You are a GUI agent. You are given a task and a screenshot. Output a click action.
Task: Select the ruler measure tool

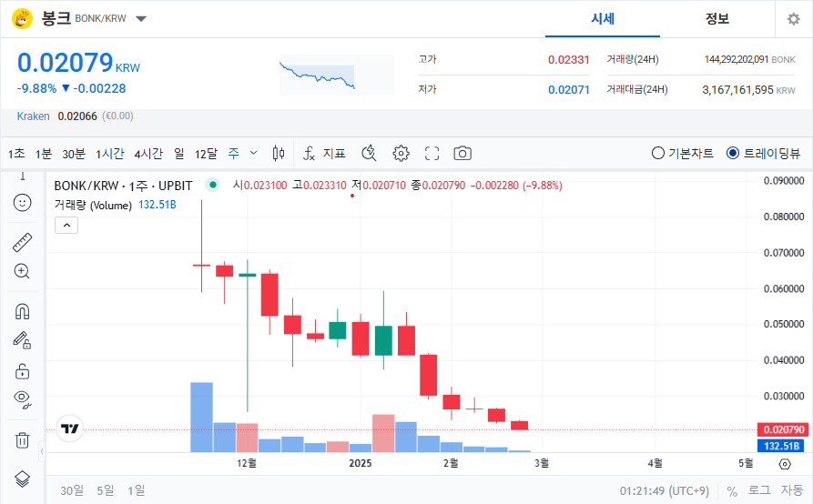pos(22,242)
